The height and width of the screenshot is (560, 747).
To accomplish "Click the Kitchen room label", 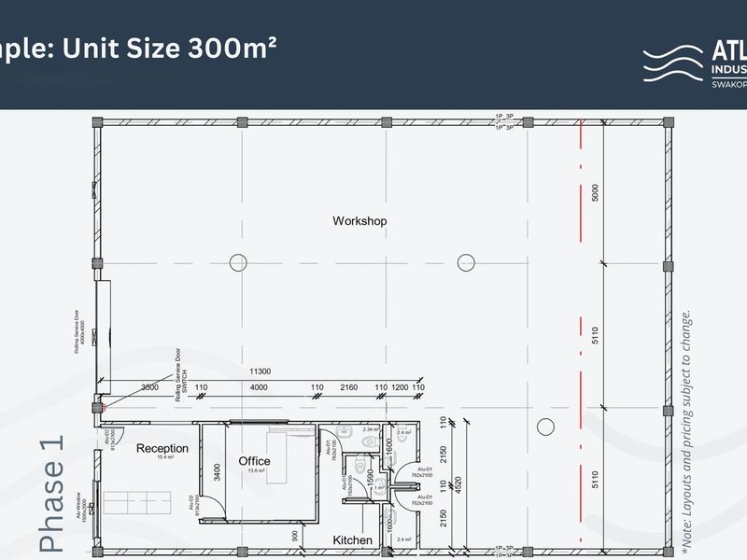I will point(353,540).
